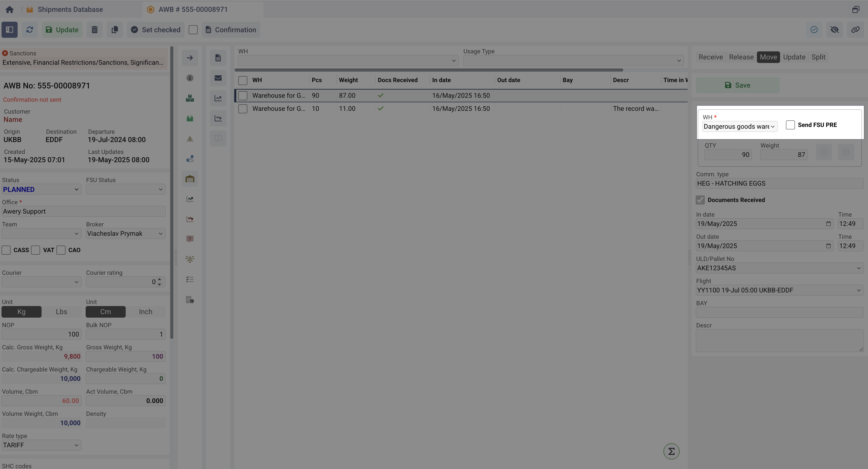Click the envelope mail icon

coord(218,78)
